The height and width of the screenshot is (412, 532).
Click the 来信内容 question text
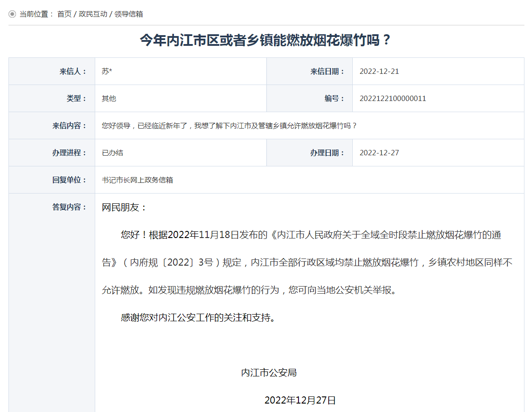click(x=229, y=125)
